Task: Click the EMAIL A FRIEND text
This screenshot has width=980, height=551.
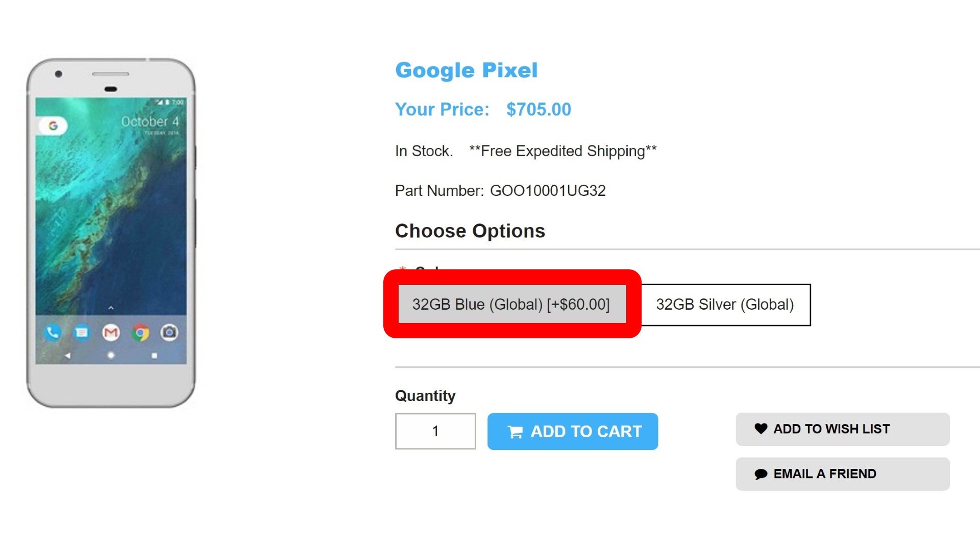Action: click(825, 474)
